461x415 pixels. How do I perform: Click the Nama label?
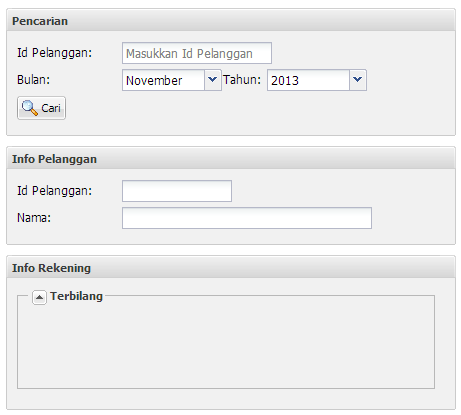click(34, 218)
